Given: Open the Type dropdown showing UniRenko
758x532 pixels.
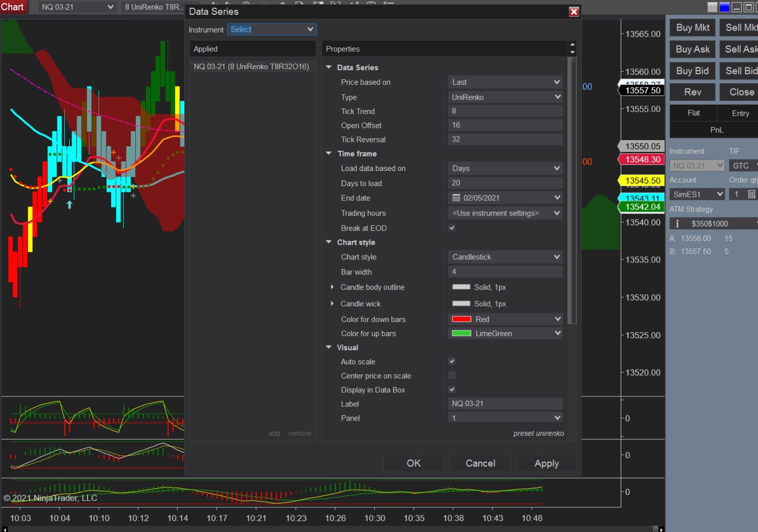Looking at the screenshot, I should 505,97.
